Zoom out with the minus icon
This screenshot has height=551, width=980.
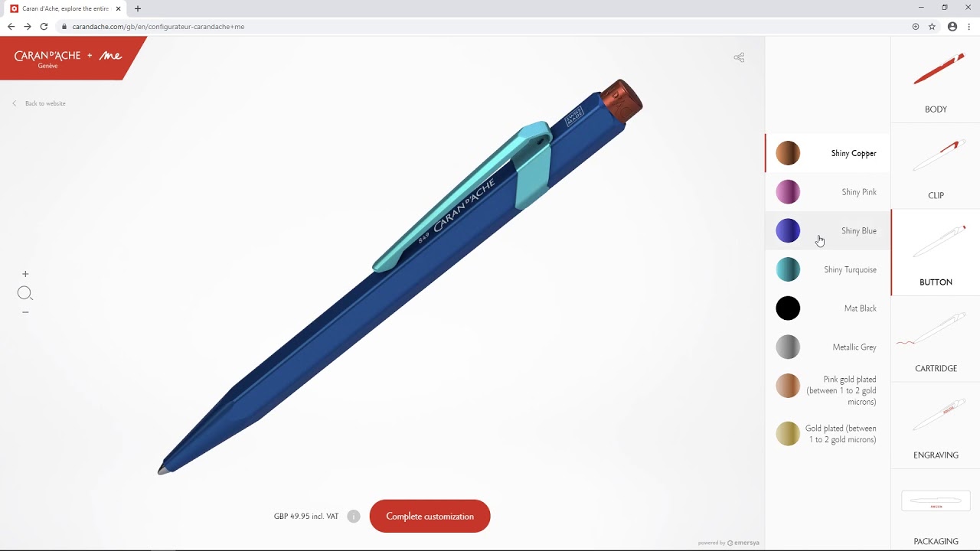(x=25, y=312)
